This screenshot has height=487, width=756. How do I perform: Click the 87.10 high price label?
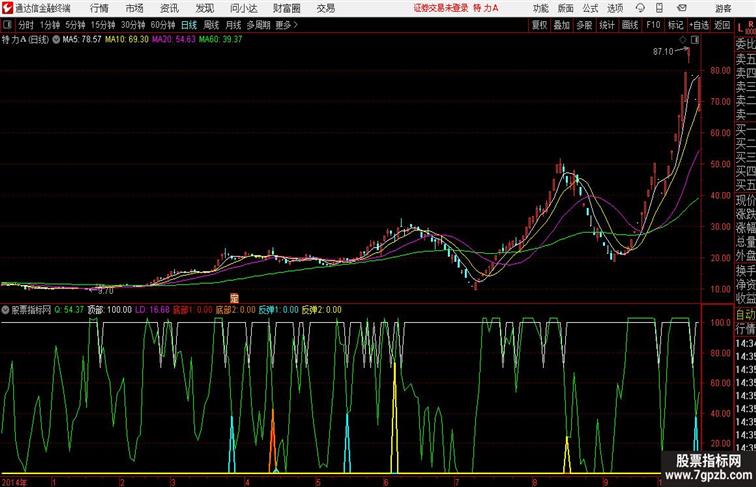coord(663,51)
